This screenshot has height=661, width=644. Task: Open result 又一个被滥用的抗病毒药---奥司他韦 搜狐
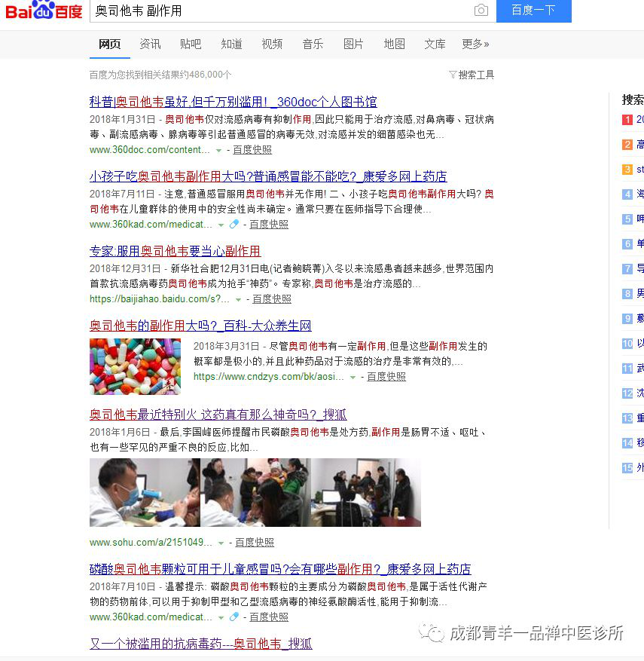(x=201, y=644)
